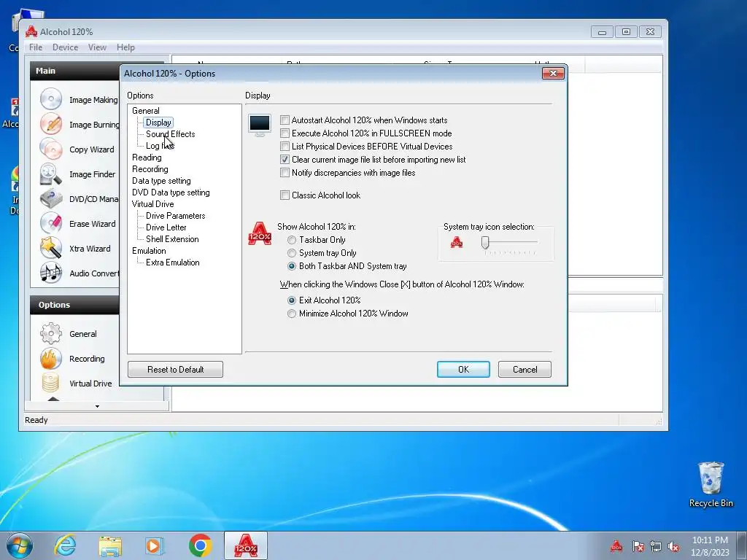
Task: Close the Options dialog with X
Action: click(554, 74)
